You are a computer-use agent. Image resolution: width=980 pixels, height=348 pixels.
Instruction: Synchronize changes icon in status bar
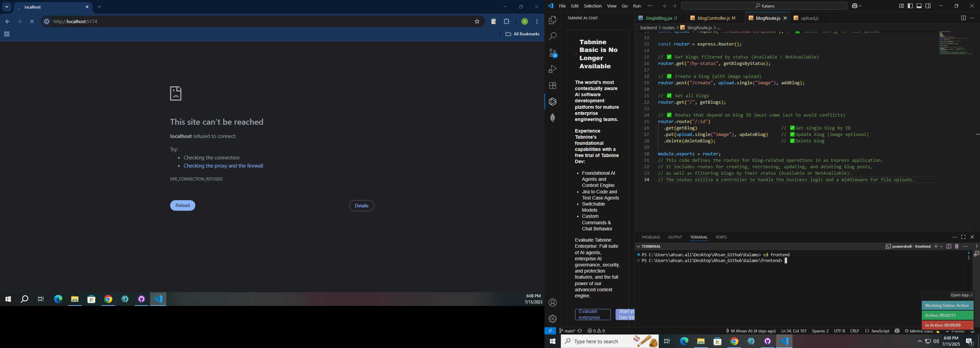580,331
